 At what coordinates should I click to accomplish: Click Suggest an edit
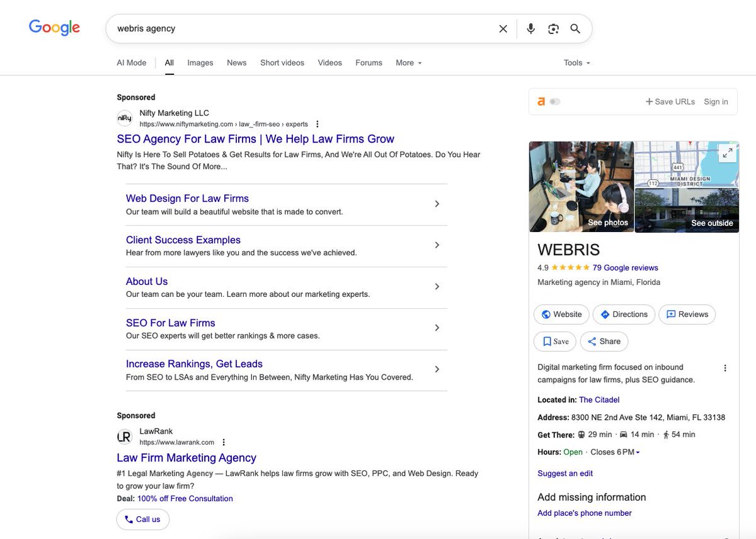(x=565, y=473)
